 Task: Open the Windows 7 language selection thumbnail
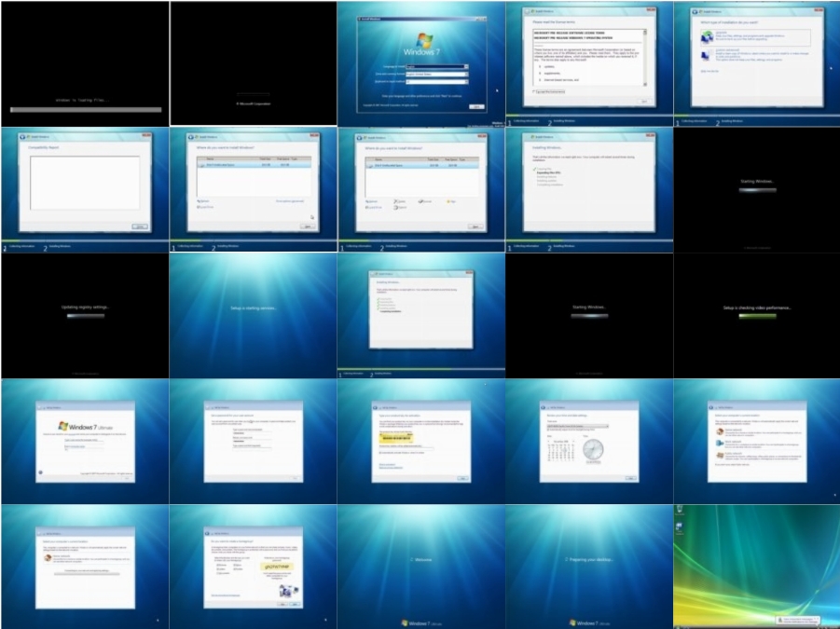421,63
